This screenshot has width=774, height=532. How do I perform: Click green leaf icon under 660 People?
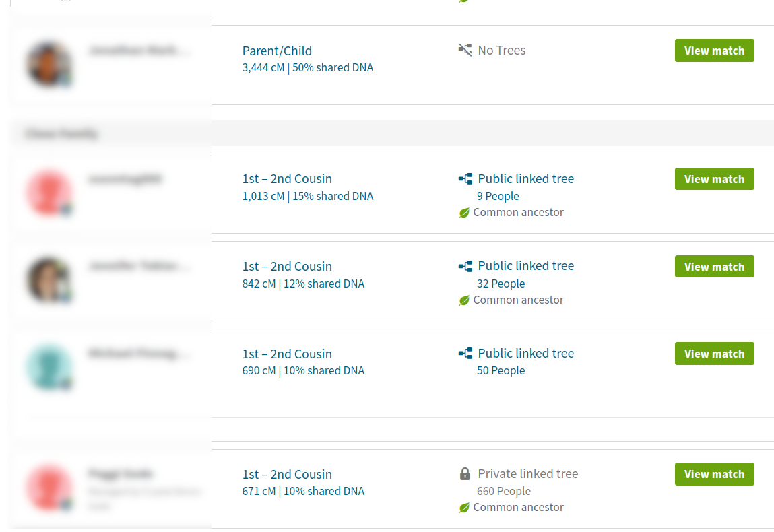coord(464,508)
